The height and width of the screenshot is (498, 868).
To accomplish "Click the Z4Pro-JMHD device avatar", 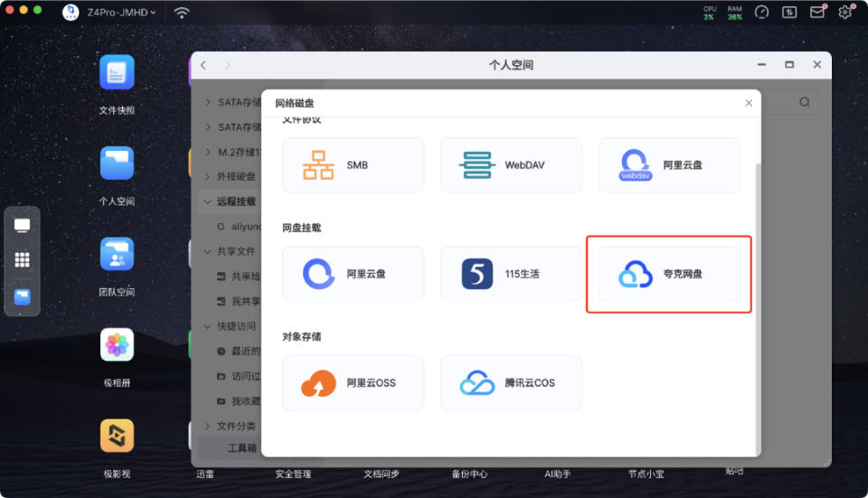I will [x=71, y=12].
